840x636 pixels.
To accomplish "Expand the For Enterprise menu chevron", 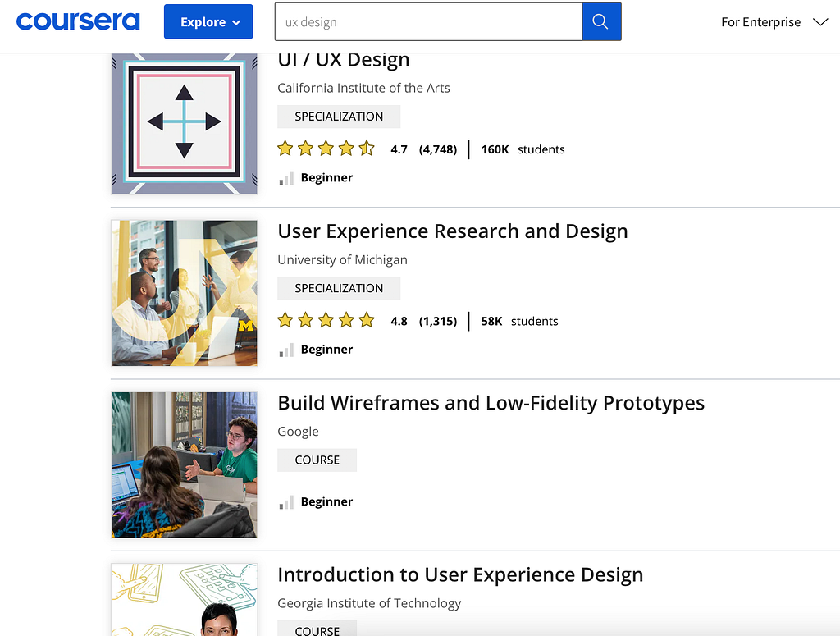I will point(820,22).
